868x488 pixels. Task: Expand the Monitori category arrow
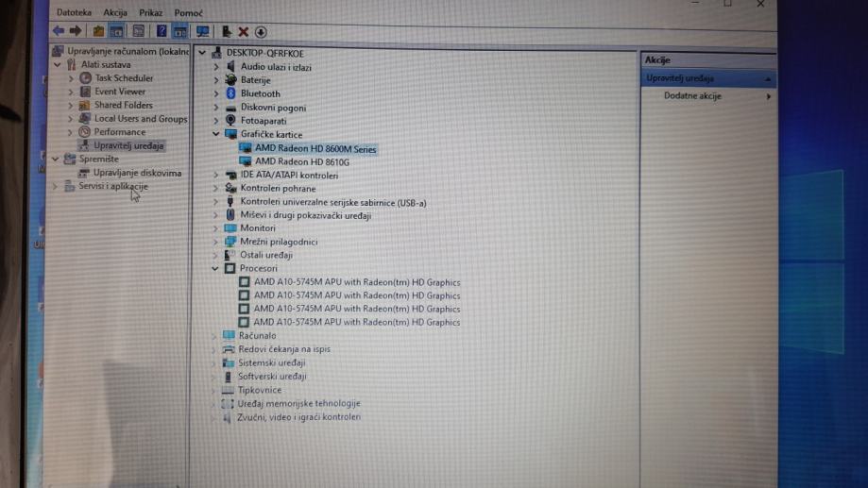pyautogui.click(x=216, y=228)
